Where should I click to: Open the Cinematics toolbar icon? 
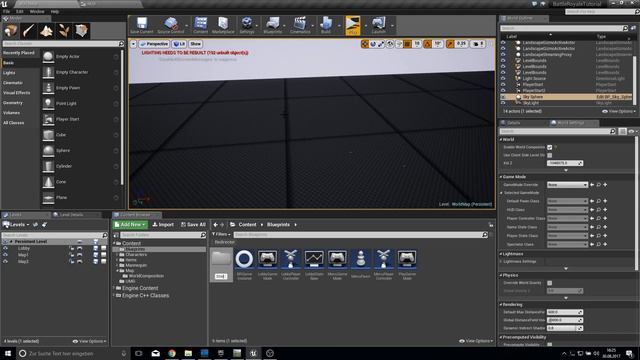tap(300, 25)
